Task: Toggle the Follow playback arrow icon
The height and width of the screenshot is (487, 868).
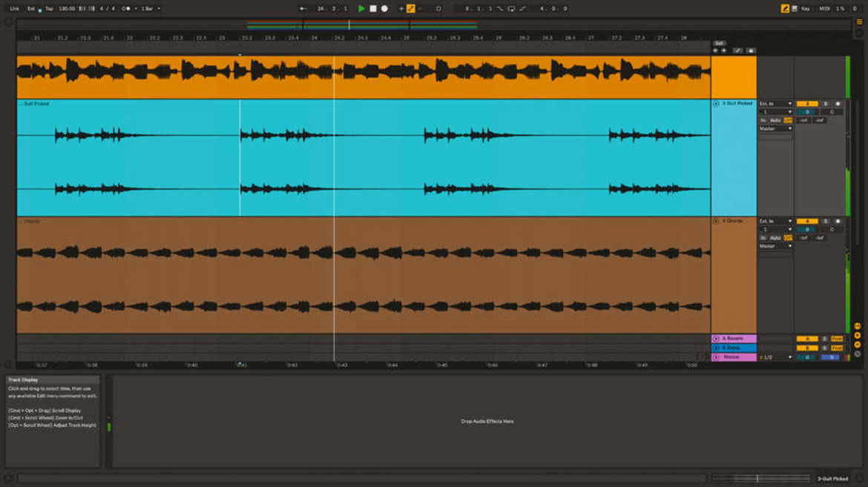Action: click(302, 9)
